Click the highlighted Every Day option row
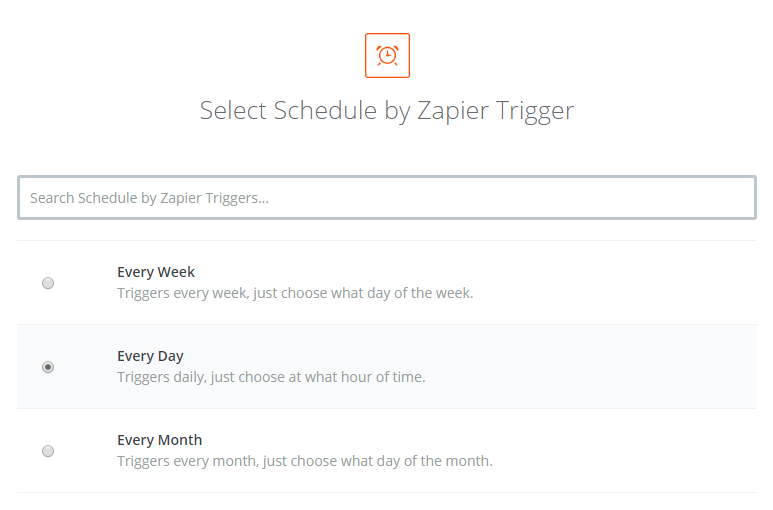 pyautogui.click(x=387, y=367)
